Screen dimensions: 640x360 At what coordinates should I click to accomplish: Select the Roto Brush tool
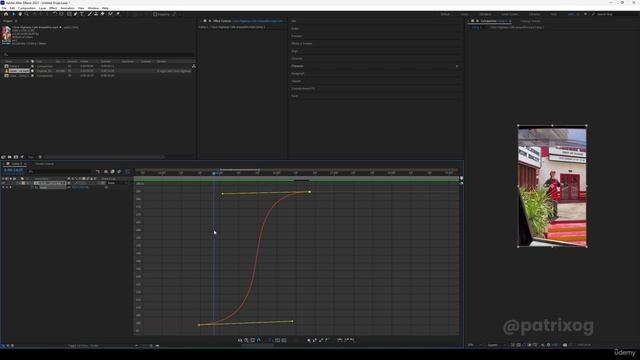click(x=110, y=14)
